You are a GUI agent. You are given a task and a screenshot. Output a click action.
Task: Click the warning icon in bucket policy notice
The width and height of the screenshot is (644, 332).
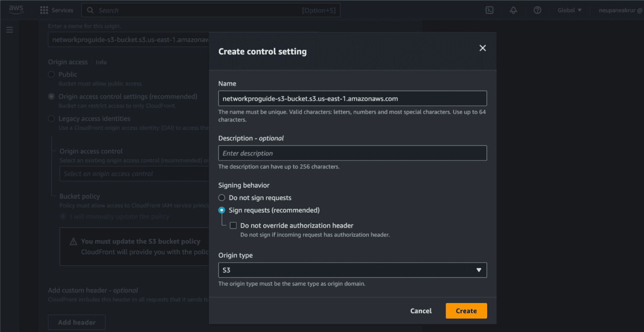[x=73, y=241]
